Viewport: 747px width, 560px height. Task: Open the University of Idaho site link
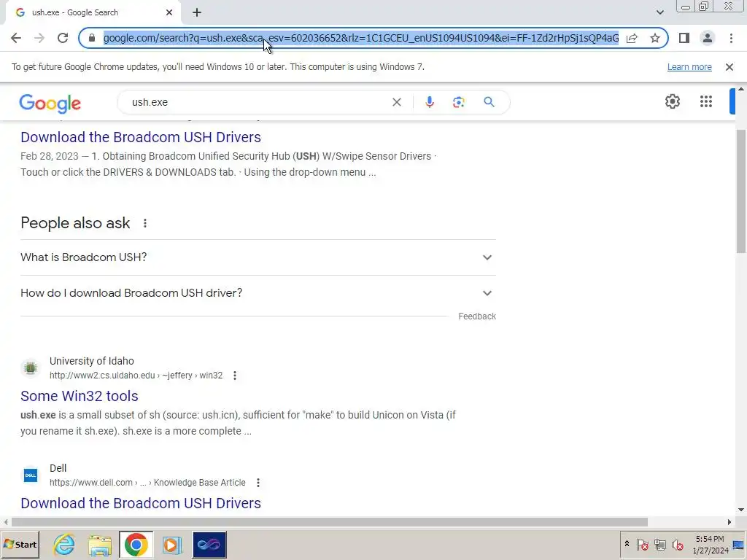click(91, 361)
